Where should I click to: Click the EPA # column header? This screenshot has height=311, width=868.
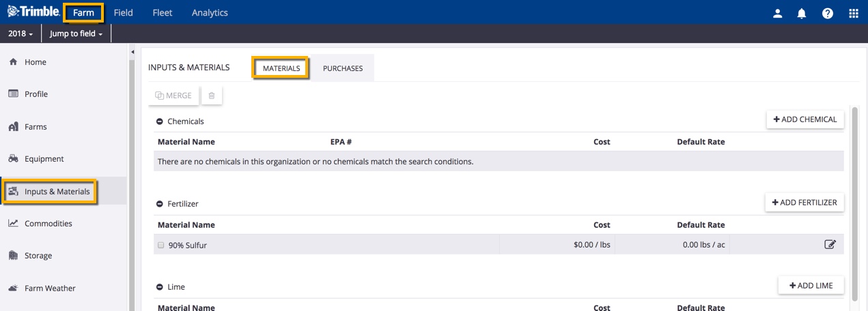click(x=341, y=142)
